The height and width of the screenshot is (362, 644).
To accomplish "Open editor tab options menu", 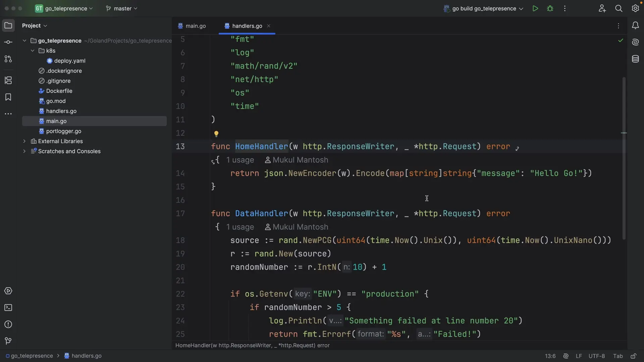I will (x=619, y=26).
